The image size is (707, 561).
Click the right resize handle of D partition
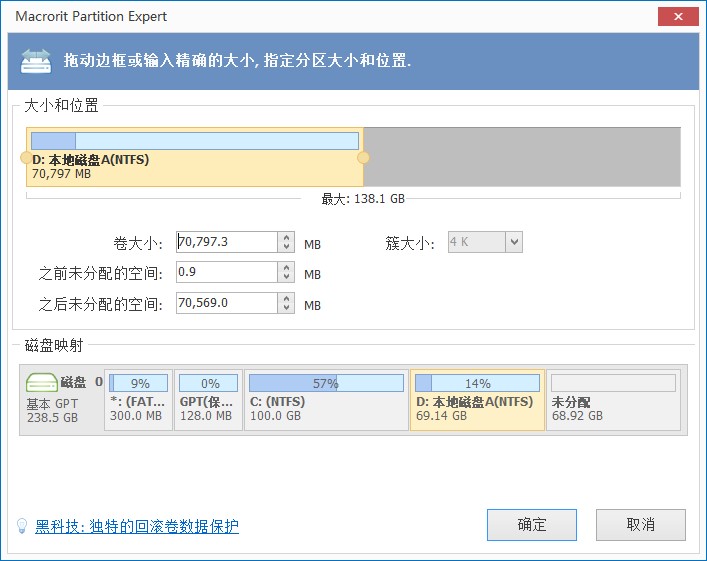(363, 158)
